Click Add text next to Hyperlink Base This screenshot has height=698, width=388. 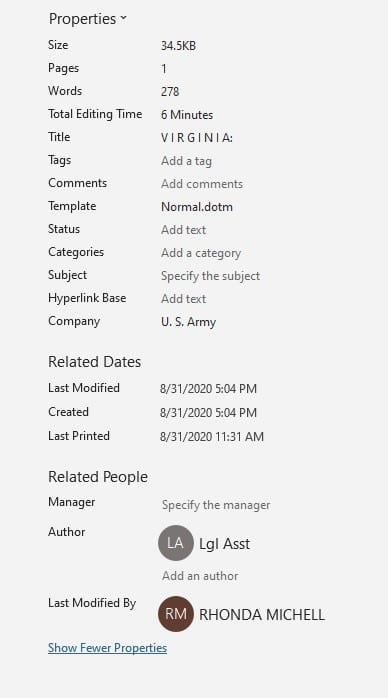click(x=183, y=299)
